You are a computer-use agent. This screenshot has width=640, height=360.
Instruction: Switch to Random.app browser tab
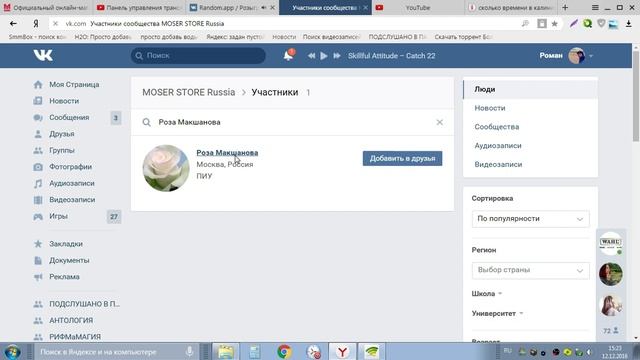[x=232, y=7]
